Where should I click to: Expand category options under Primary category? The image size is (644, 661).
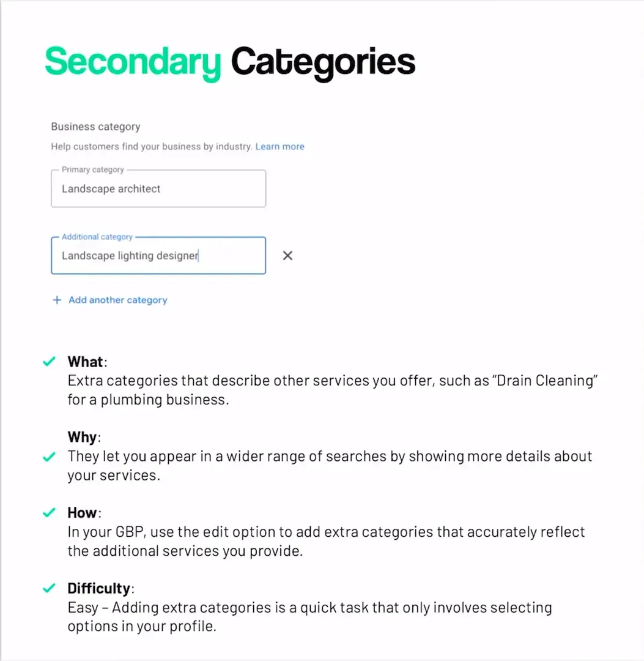tap(158, 189)
